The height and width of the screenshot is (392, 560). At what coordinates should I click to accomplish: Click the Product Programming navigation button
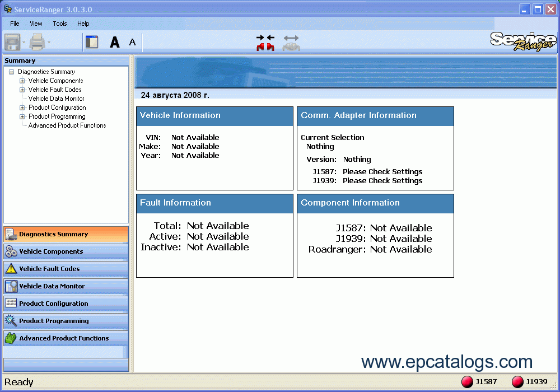[66, 321]
